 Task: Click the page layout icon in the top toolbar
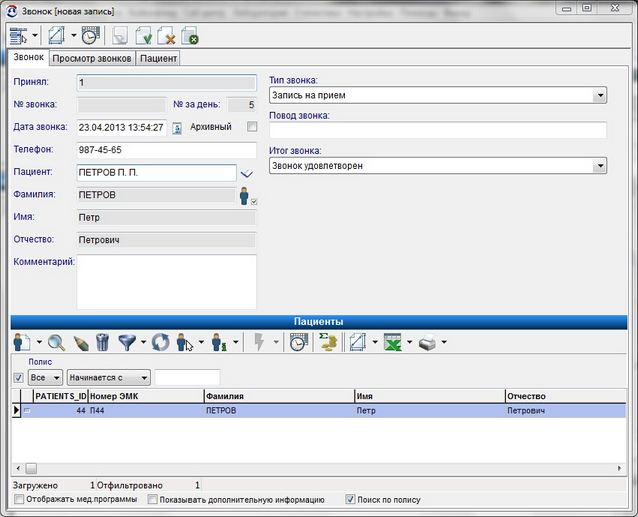click(x=57, y=36)
